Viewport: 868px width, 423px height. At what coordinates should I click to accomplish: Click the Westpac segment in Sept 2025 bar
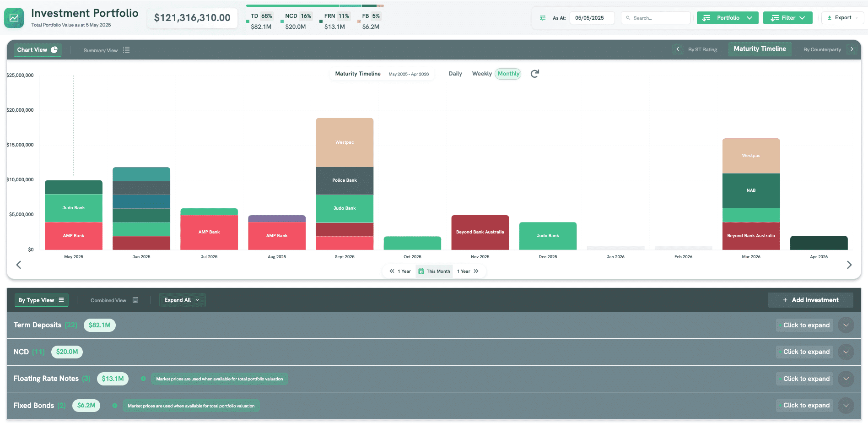click(345, 142)
